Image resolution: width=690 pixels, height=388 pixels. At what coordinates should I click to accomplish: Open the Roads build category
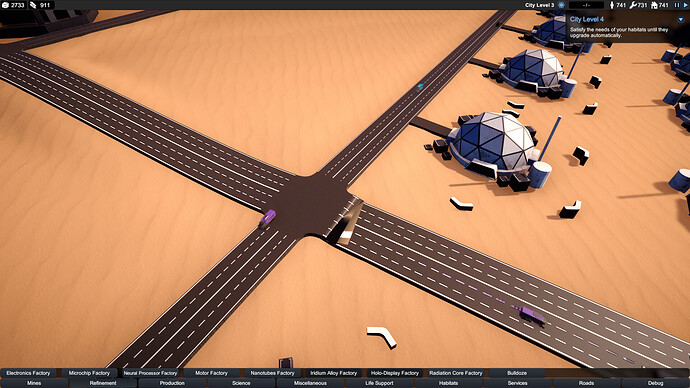tap(586, 383)
